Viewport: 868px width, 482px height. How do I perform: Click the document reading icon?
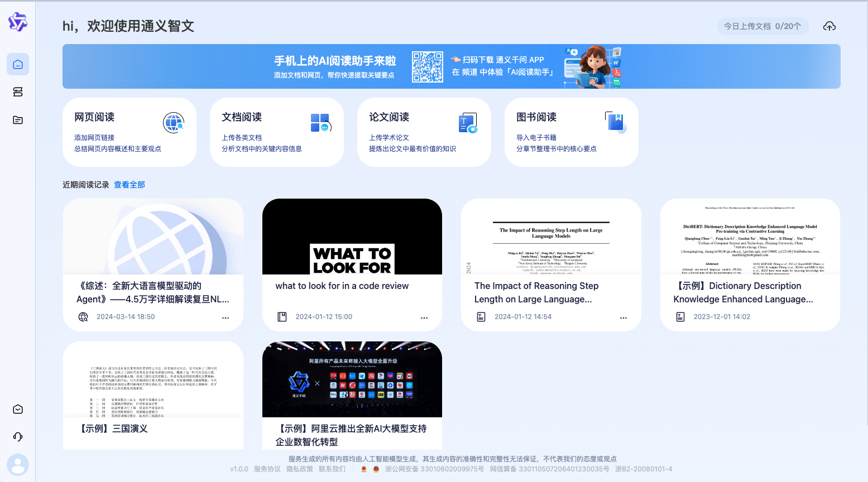pos(321,122)
